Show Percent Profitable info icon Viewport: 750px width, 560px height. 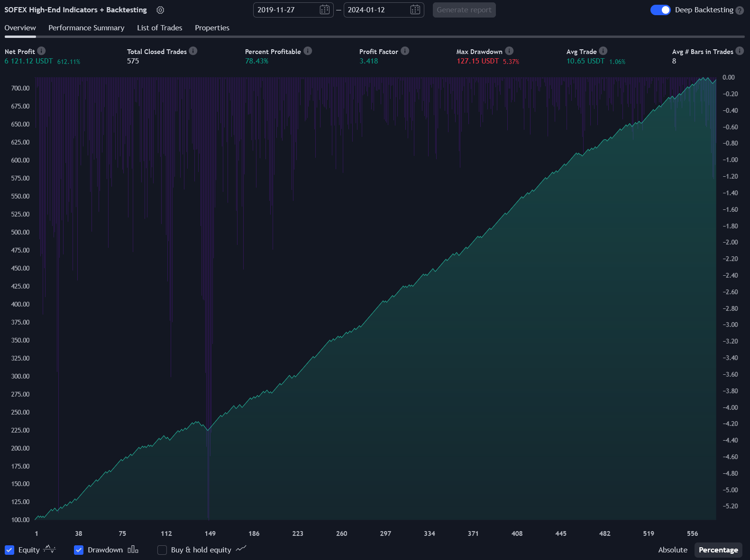point(308,51)
